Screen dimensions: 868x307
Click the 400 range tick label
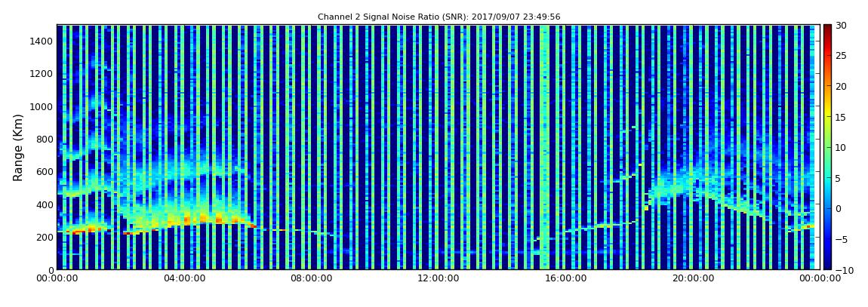(x=45, y=204)
